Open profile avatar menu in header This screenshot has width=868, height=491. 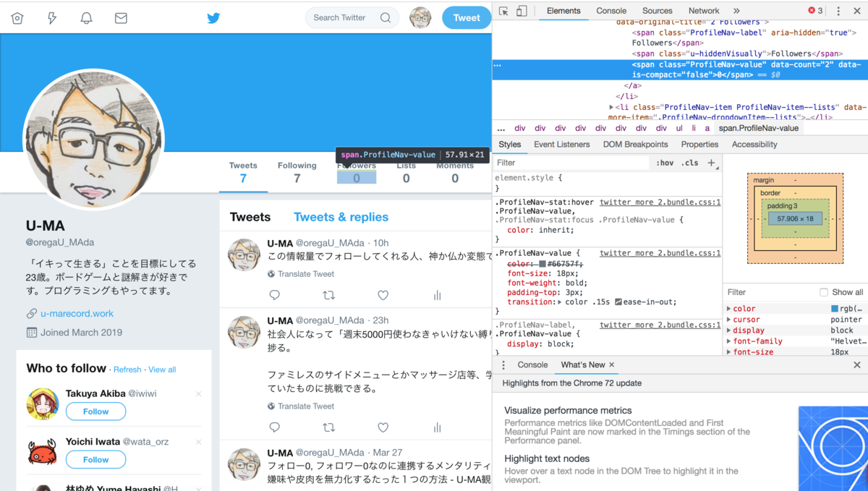coord(420,18)
